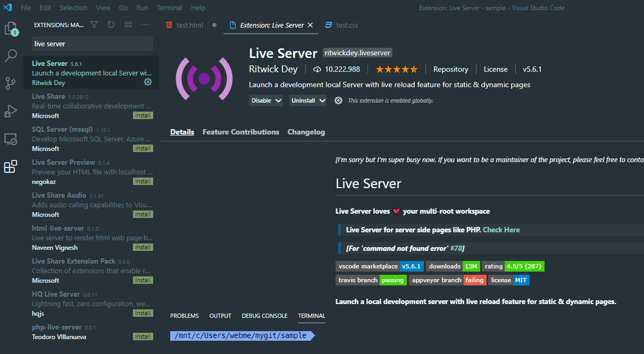644x354 pixels.
Task: Click the filter extensions funnel icon
Action: click(x=94, y=24)
